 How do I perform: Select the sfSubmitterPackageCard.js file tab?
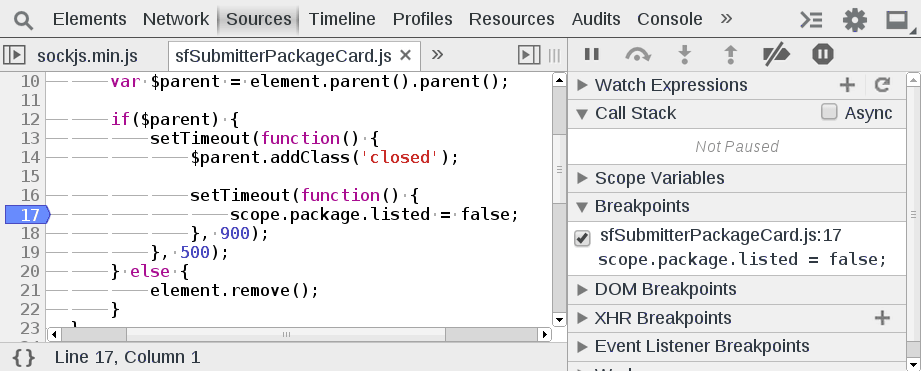pos(283,56)
